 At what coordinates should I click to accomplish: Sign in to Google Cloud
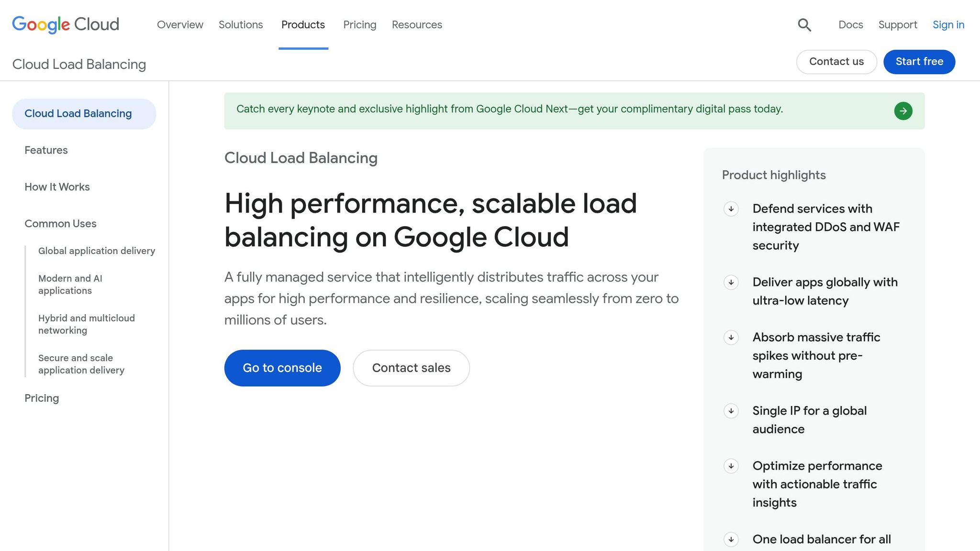pyautogui.click(x=948, y=24)
